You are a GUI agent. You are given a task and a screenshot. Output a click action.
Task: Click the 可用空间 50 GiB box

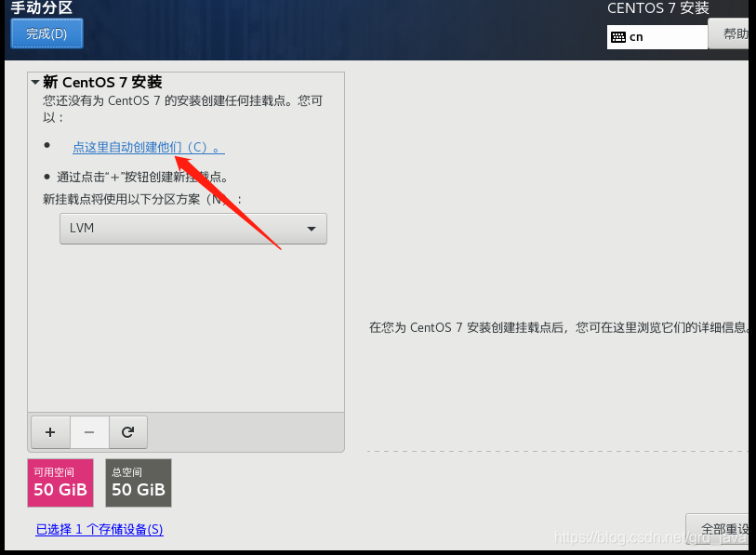(x=60, y=482)
